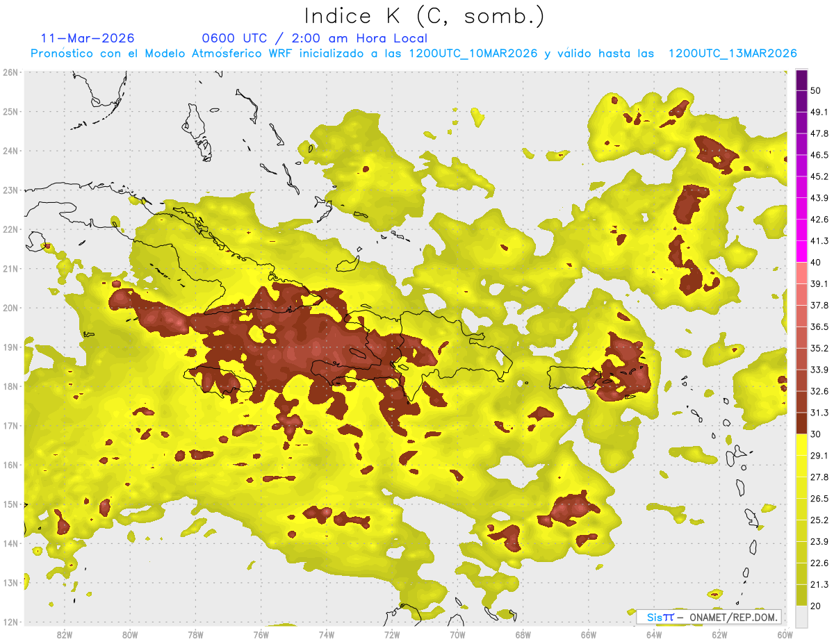The image size is (834, 644).
Task: Click the '68W' longitude axis label
Action: (523, 635)
